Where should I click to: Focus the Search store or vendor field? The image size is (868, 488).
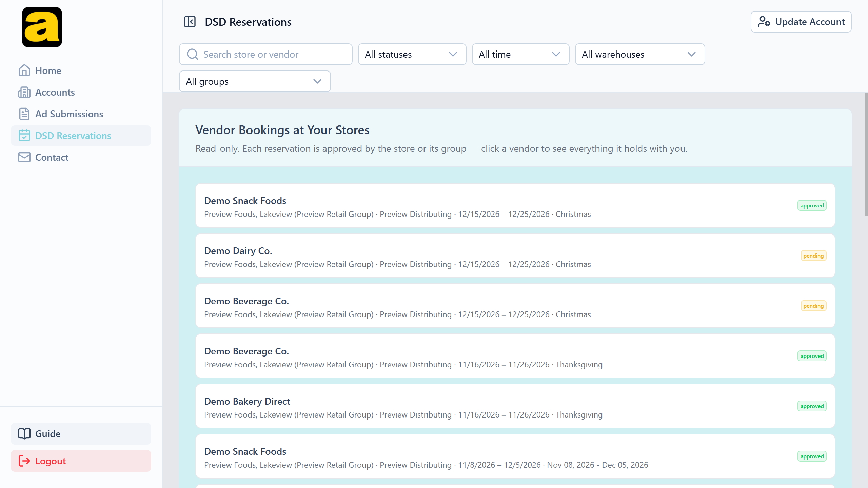266,54
